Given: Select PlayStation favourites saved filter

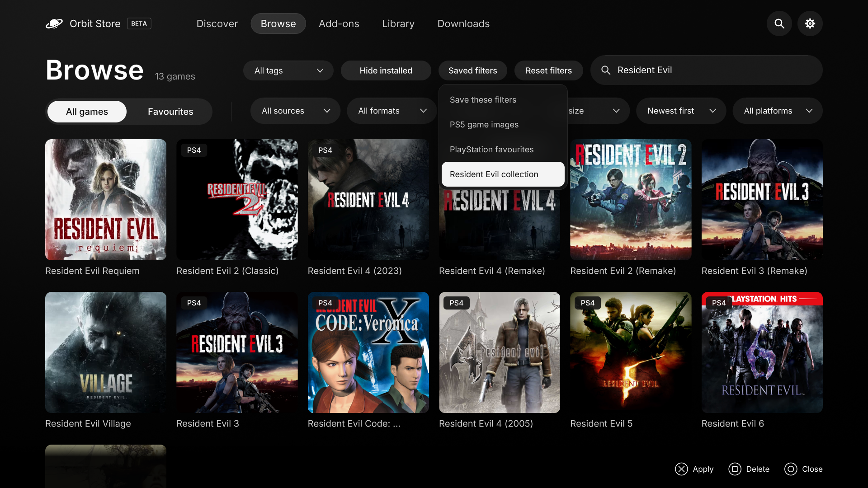Looking at the screenshot, I should [x=503, y=150].
